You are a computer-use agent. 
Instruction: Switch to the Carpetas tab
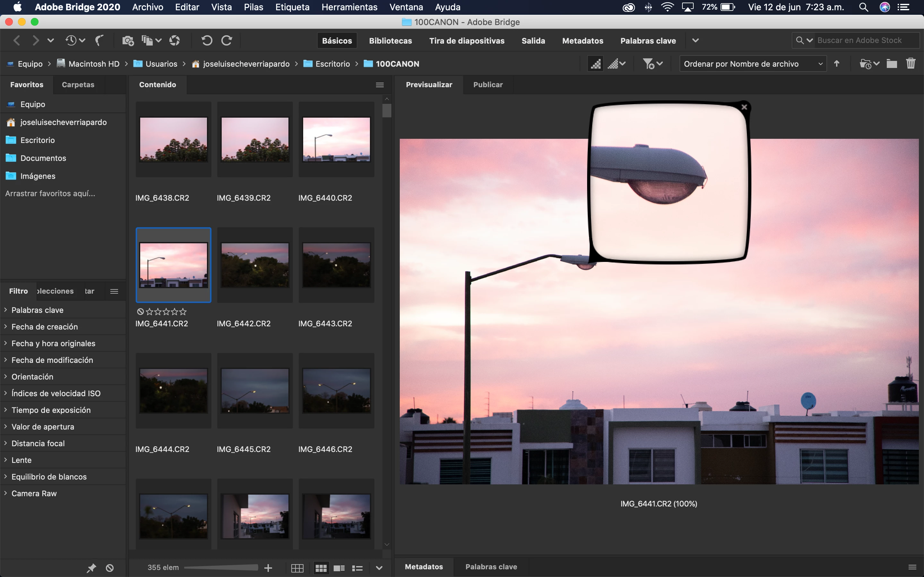point(78,85)
